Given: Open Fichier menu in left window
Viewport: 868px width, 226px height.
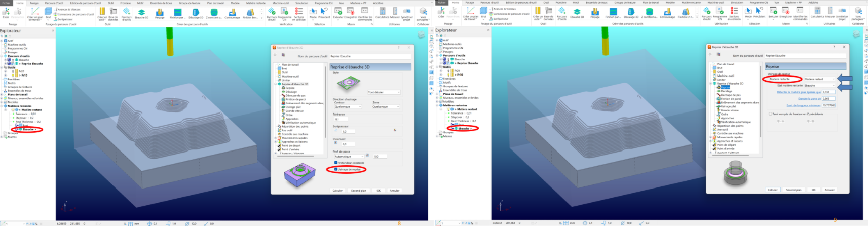Looking at the screenshot, I should tap(6, 3).
